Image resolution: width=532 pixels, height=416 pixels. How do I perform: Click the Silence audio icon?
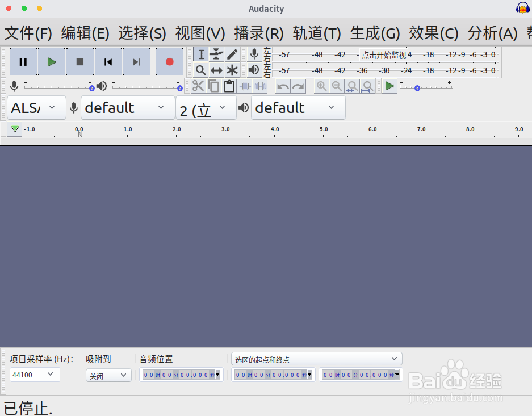pyautogui.click(x=260, y=86)
